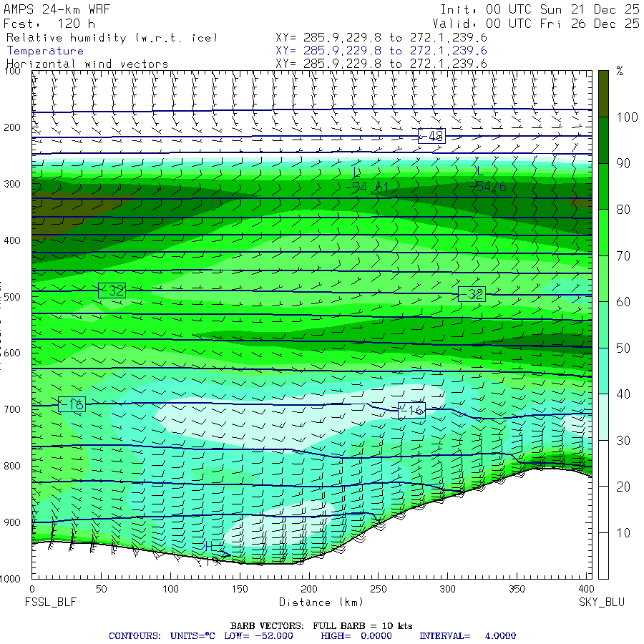Click the left '-16' contour label box

click(x=72, y=404)
